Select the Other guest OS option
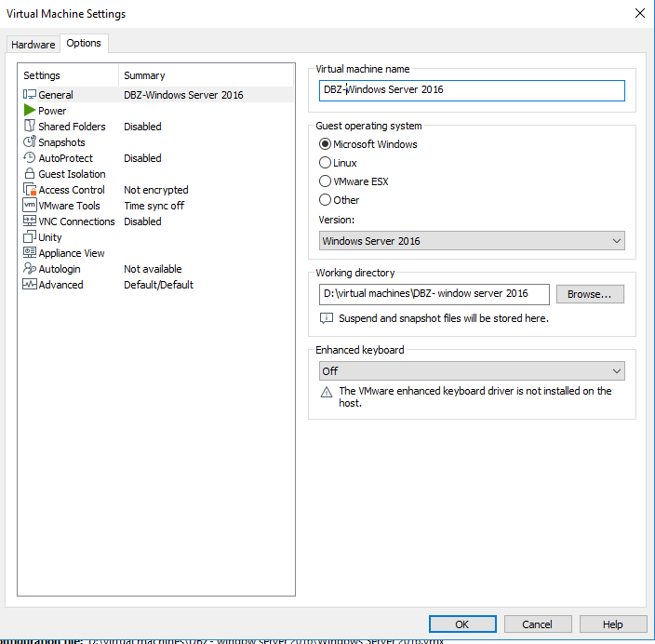This screenshot has height=644, width=655. point(325,200)
